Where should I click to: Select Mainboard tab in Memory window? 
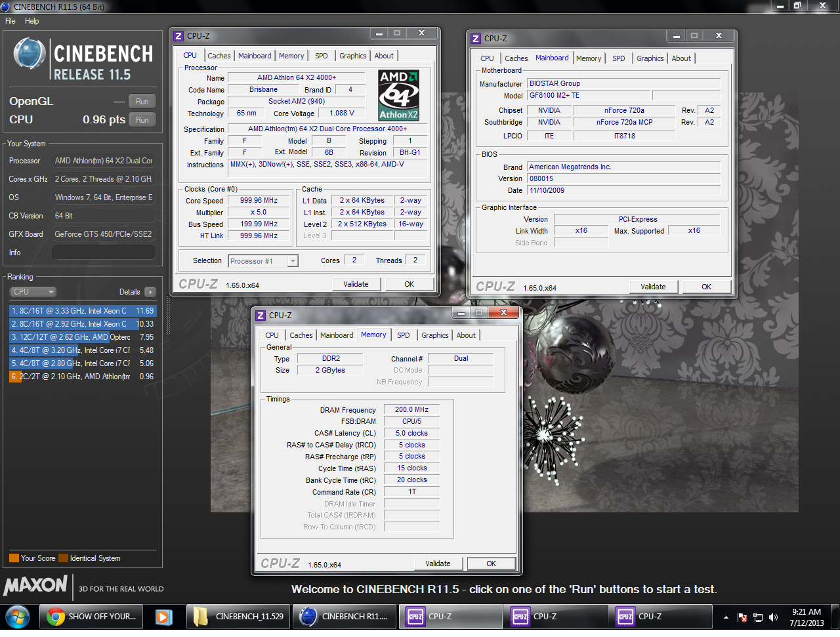click(x=337, y=335)
